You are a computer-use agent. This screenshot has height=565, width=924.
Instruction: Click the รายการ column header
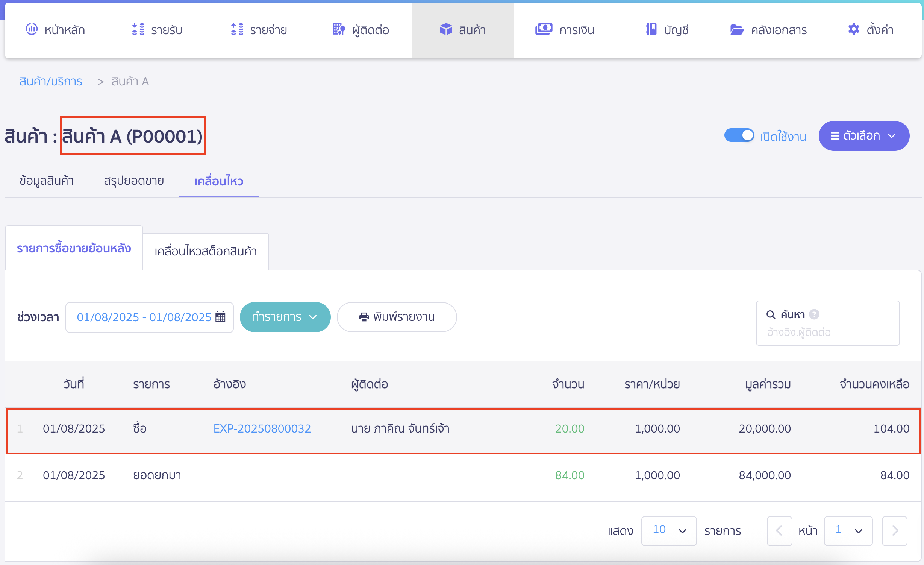151,384
